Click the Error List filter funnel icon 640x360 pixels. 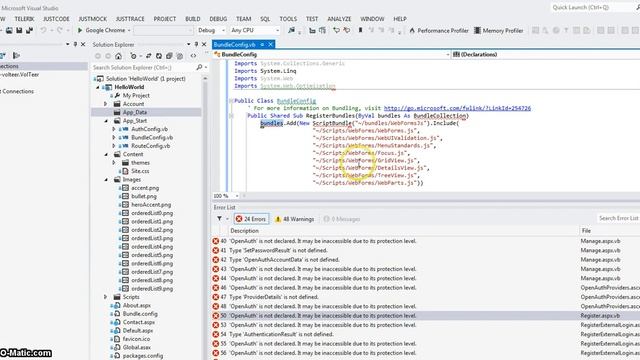(x=220, y=219)
